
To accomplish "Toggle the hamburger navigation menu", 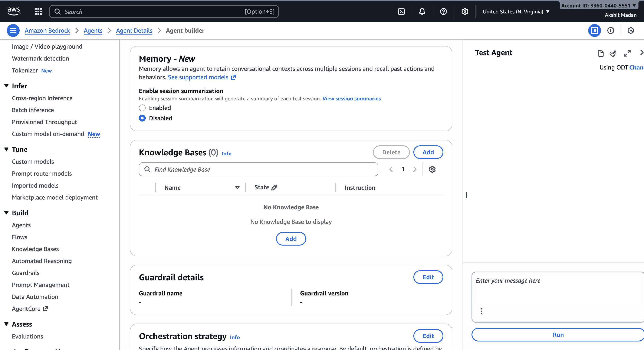I will [x=13, y=30].
